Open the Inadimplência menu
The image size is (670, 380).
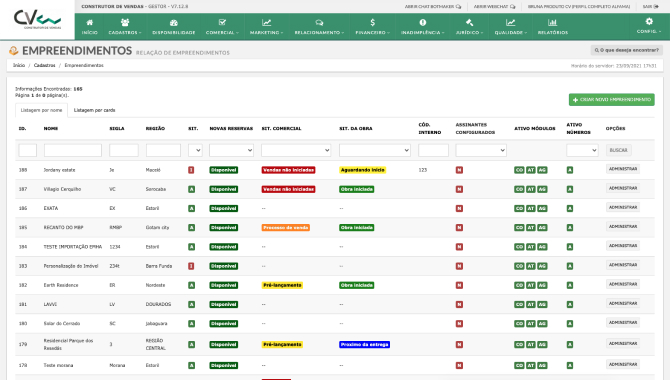[x=422, y=27]
